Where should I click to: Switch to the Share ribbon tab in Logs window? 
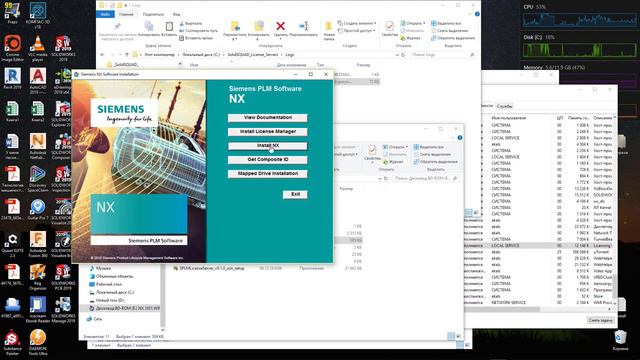153,14
